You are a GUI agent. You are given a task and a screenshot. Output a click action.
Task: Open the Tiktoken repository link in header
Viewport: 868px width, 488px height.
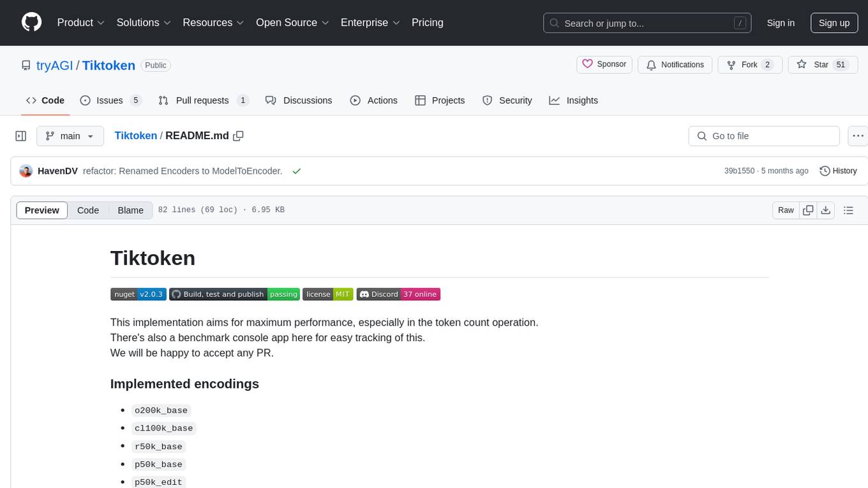[108, 65]
